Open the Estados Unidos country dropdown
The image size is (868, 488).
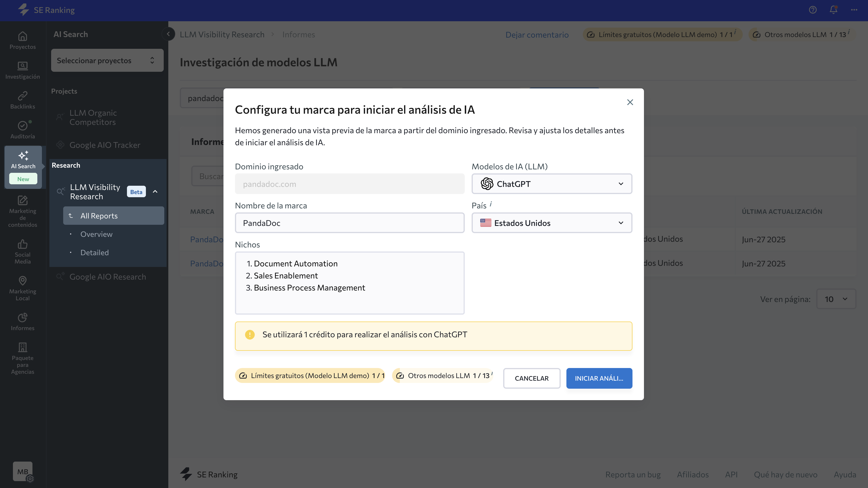tap(551, 223)
